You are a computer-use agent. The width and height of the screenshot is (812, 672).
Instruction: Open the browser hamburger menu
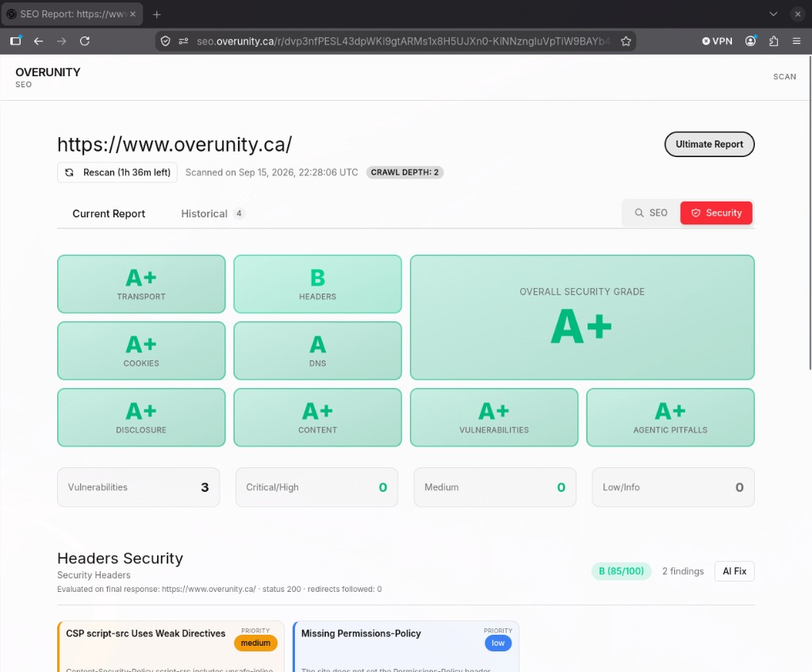[796, 41]
